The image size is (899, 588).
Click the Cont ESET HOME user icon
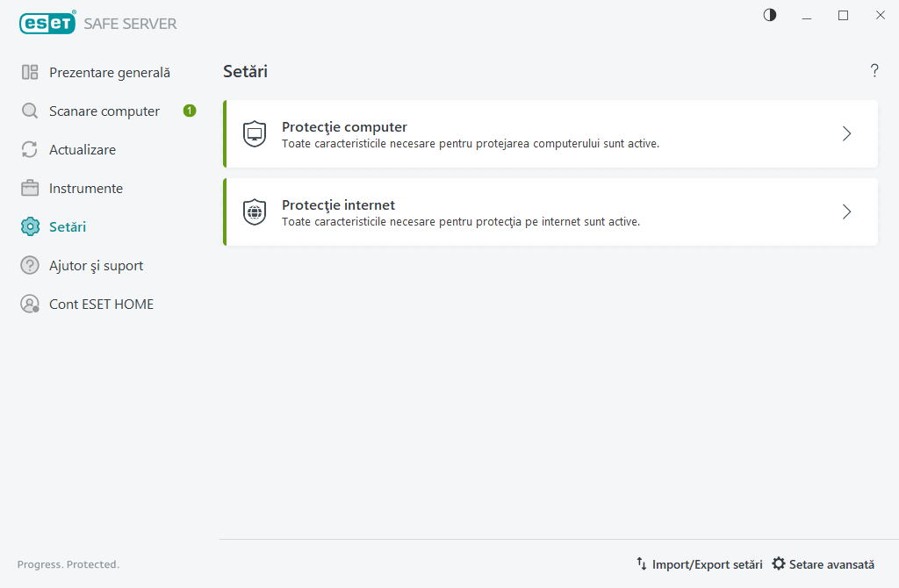(x=30, y=305)
